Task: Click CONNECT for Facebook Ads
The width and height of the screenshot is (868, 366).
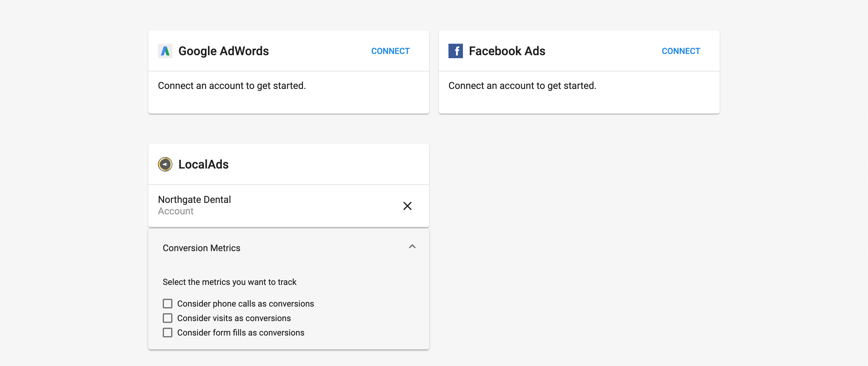Action: click(681, 51)
